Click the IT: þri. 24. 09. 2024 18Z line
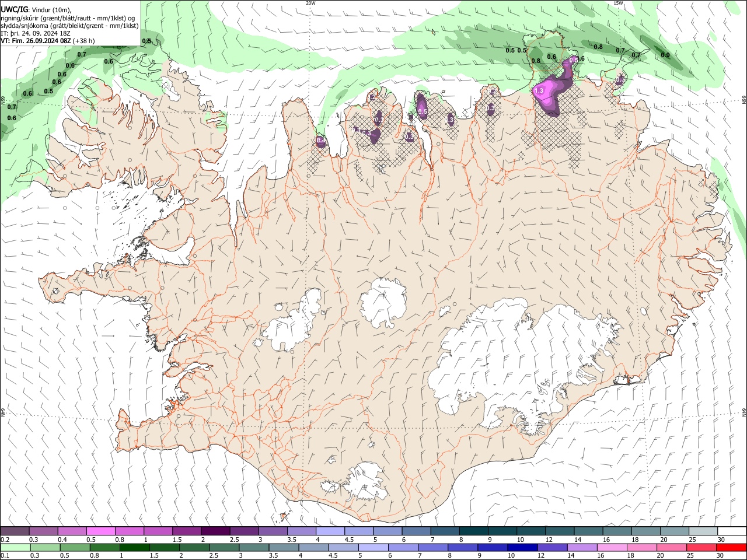747x560 pixels. pyautogui.click(x=36, y=33)
